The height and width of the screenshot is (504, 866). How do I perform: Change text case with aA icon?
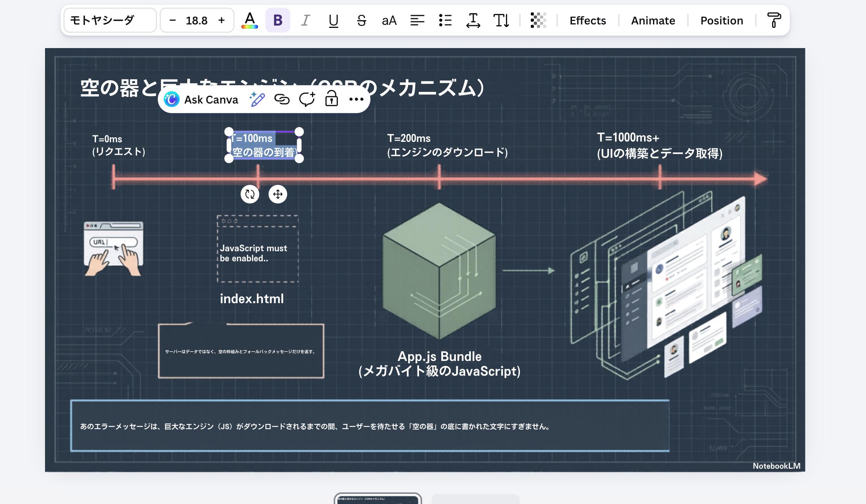(x=389, y=20)
